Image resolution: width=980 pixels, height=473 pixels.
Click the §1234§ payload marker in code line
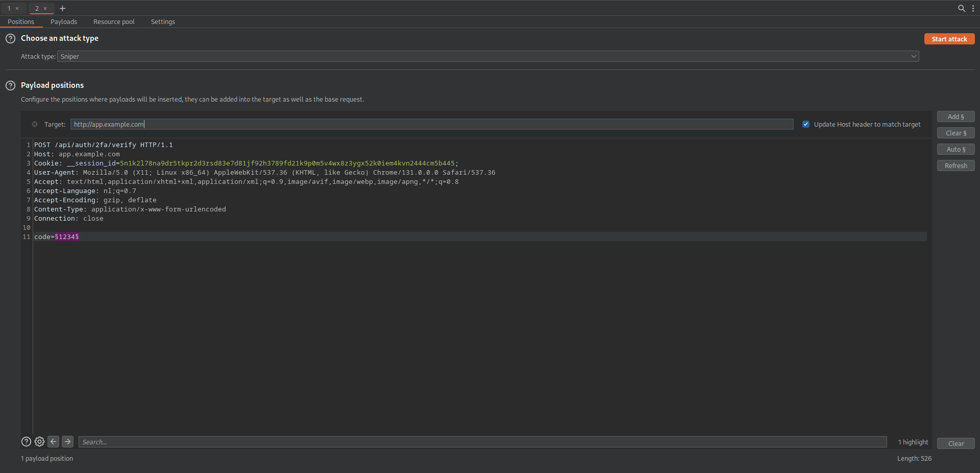(x=67, y=237)
